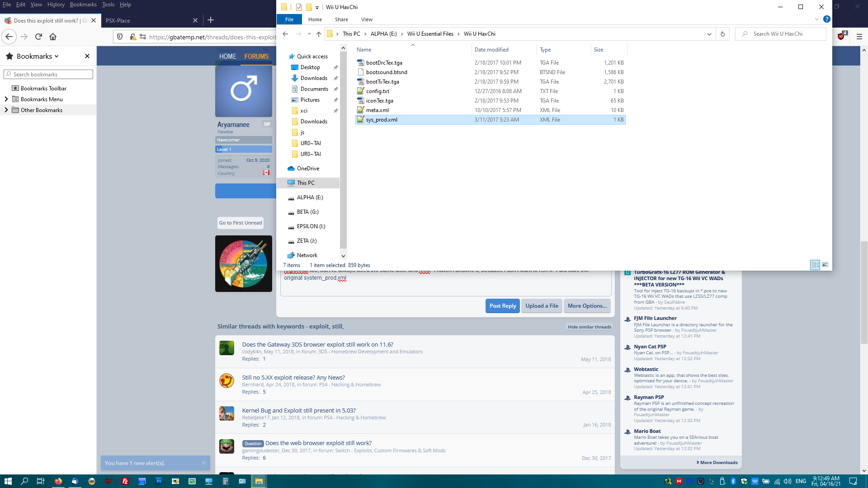Image resolution: width=868 pixels, height=488 pixels.
Task: Select BETA (G:) drive in navigation pane
Action: pyautogui.click(x=307, y=212)
